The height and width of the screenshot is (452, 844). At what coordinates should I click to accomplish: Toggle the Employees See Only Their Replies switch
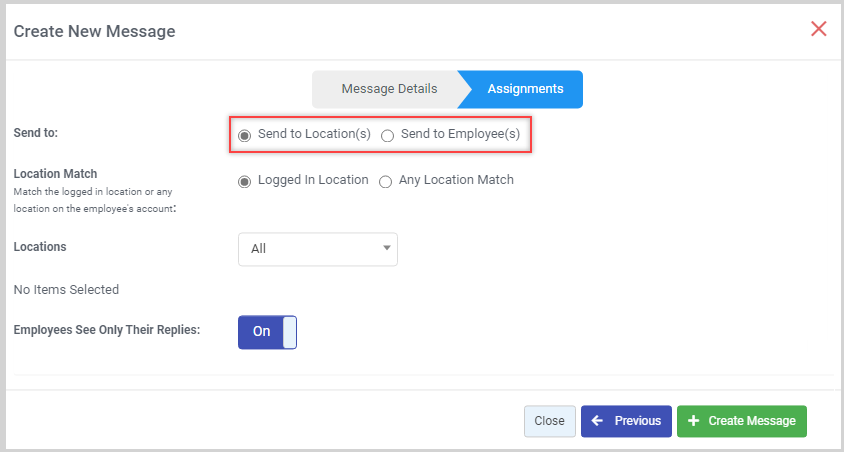click(x=267, y=332)
